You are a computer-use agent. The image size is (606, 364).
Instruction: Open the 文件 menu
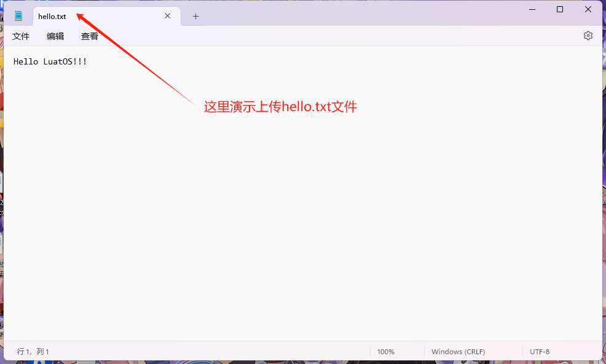21,36
